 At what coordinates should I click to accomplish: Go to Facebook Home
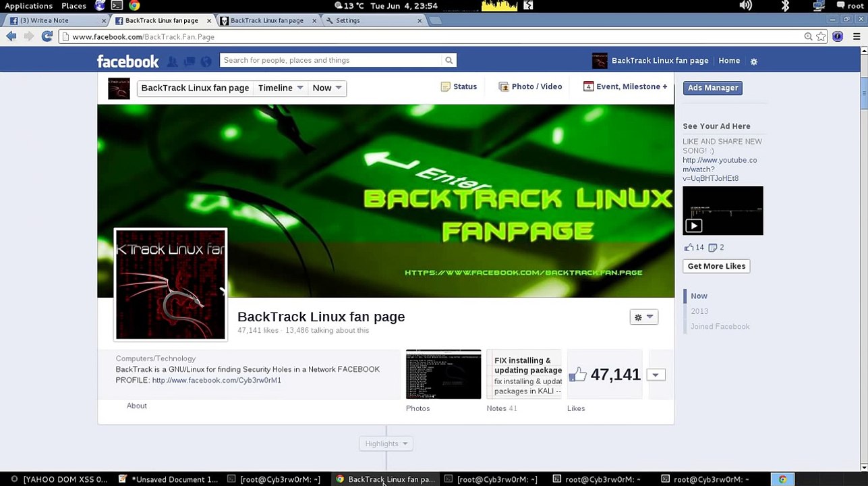point(729,61)
